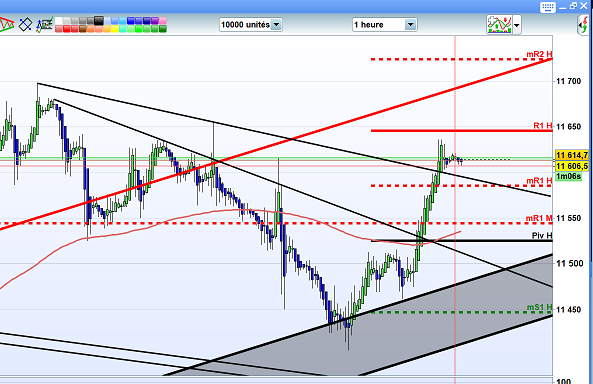The width and height of the screenshot is (593, 384).
Task: Open the on-screen keyboard icon in title bar
Action: point(547,7)
